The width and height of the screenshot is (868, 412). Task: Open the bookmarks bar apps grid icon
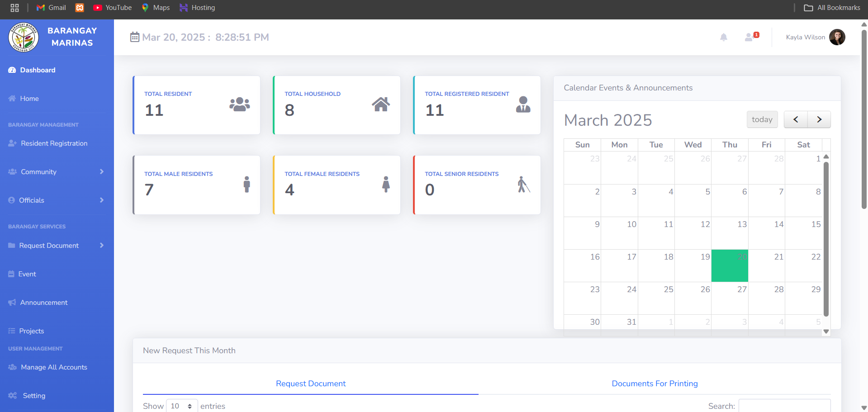click(14, 8)
